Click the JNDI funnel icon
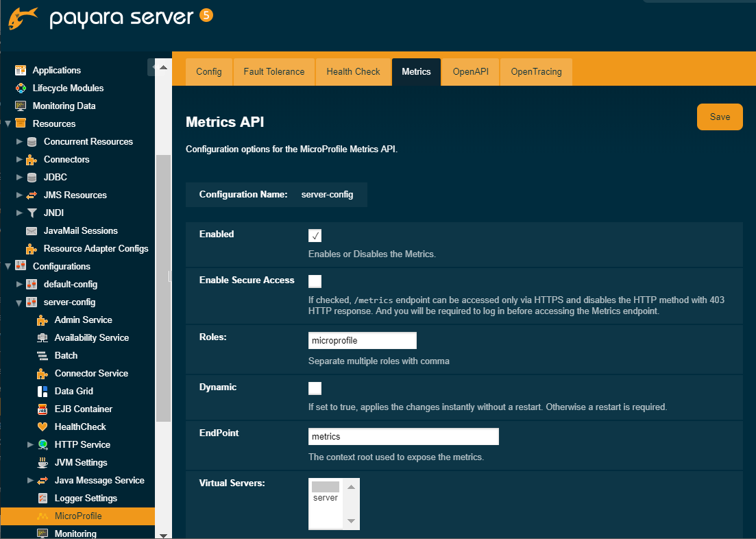 32,213
